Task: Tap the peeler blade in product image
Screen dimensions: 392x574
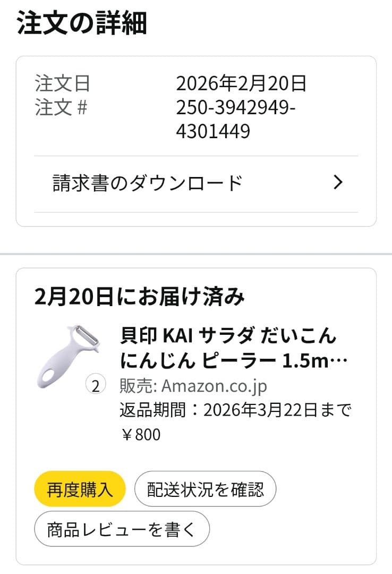Action: click(88, 336)
